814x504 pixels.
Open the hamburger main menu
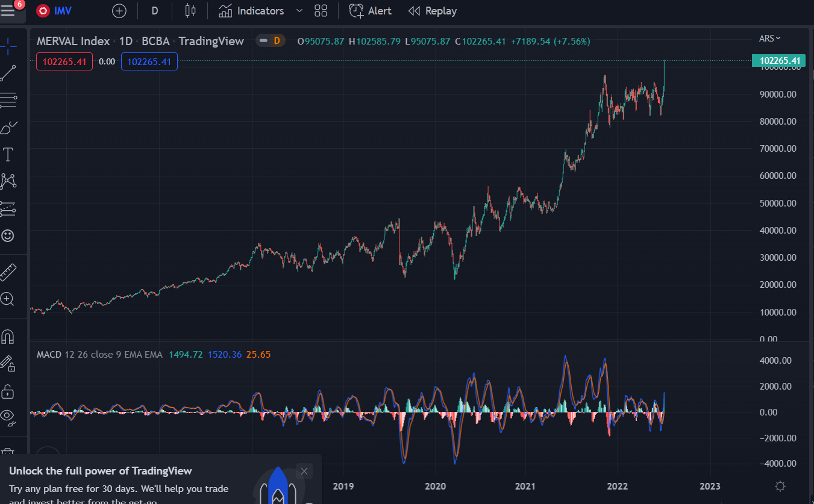pos(8,11)
